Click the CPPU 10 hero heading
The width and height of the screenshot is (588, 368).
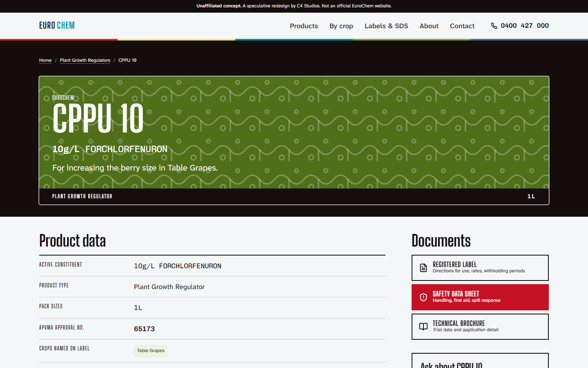coord(98,119)
